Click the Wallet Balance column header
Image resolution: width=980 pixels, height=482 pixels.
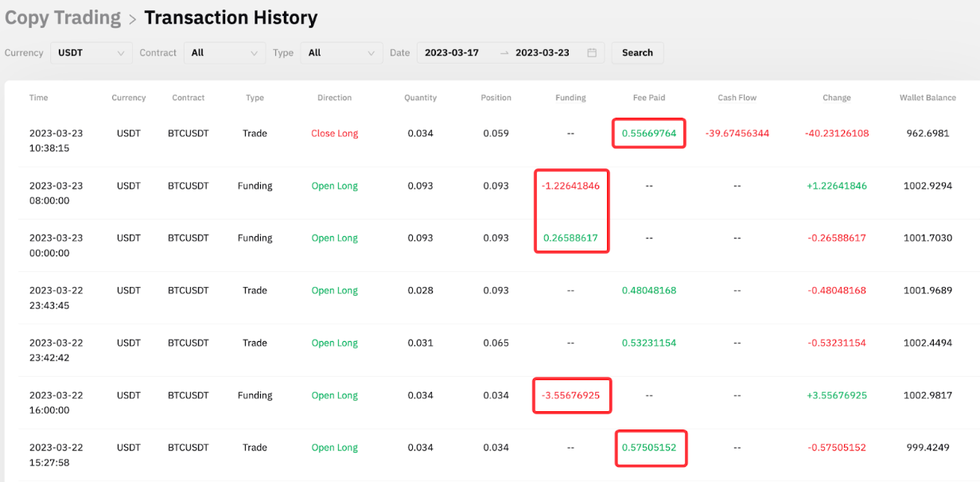point(927,98)
